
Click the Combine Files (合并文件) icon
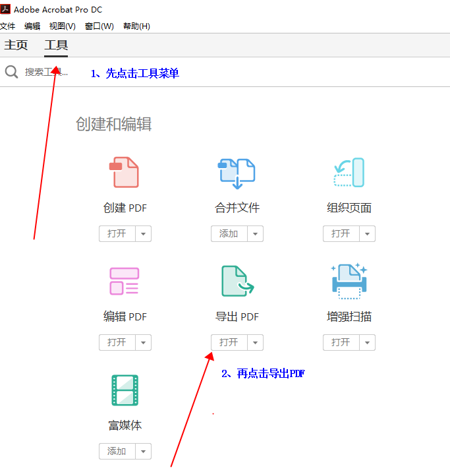point(237,173)
